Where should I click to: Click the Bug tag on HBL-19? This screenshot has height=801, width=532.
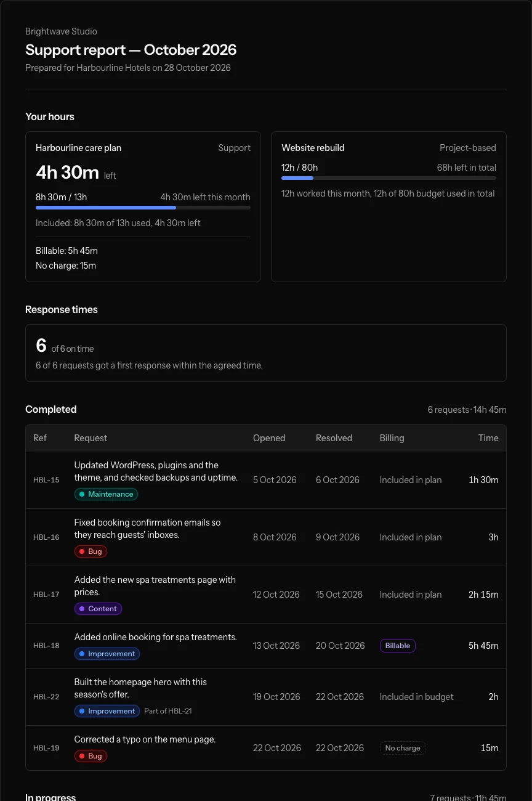(91, 756)
